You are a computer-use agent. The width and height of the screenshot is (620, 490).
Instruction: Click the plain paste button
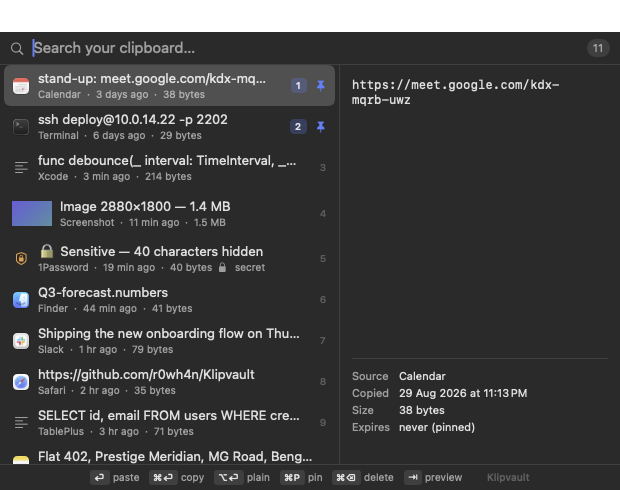click(242, 477)
